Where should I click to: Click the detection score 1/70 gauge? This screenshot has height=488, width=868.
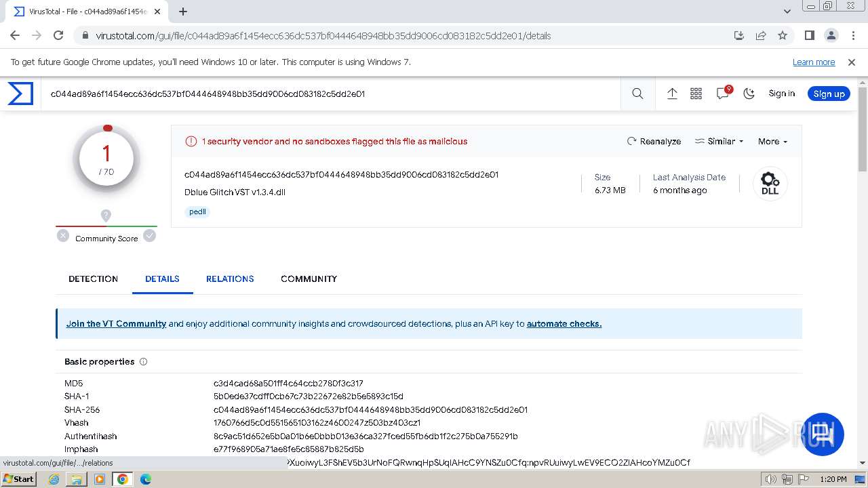106,159
